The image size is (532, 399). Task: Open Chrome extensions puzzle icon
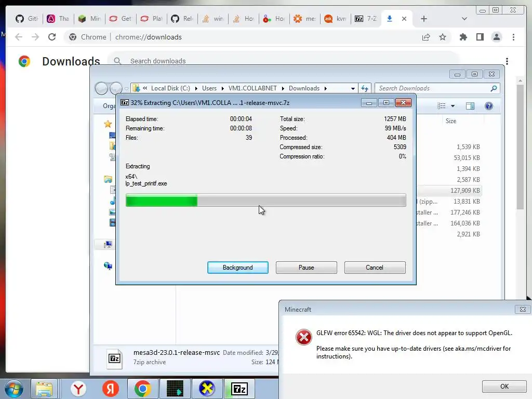pos(463,37)
